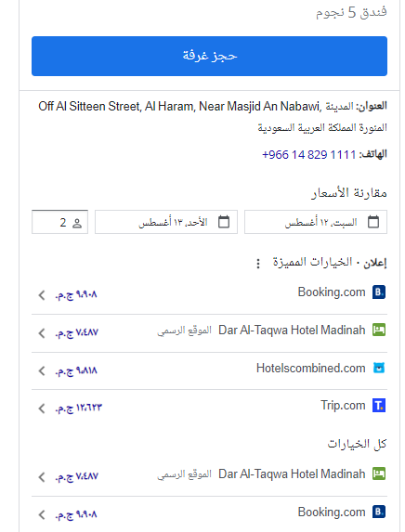Viewport: 405px width, 532px height.
Task: Open the three-dot menu beside الخيارات المميزة
Action: point(258,264)
